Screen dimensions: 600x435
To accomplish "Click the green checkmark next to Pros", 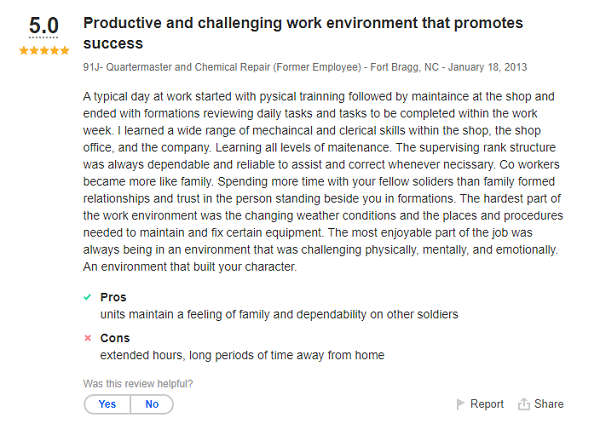I will click(x=87, y=297).
